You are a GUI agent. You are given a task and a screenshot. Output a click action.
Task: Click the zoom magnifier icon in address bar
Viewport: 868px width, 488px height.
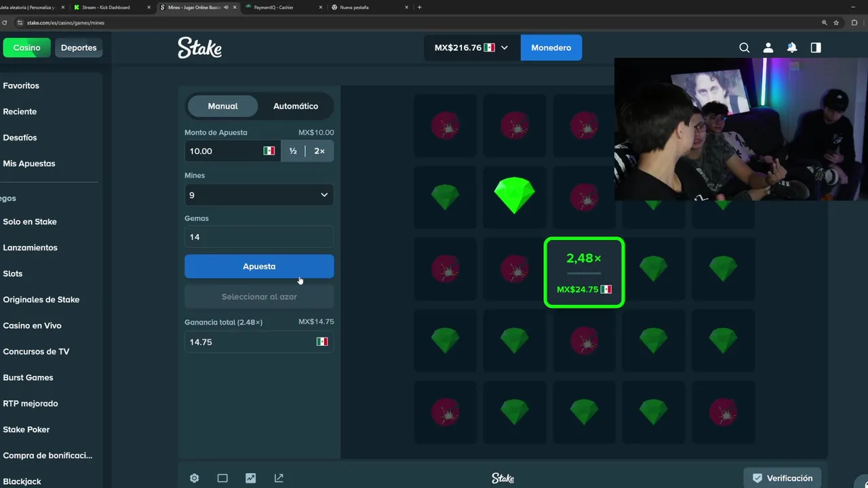coord(824,22)
